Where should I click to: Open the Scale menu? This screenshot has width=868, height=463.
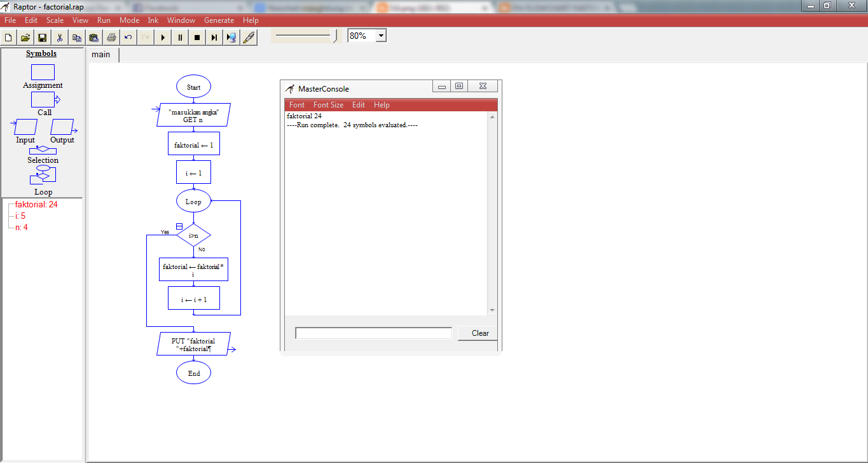(x=55, y=20)
